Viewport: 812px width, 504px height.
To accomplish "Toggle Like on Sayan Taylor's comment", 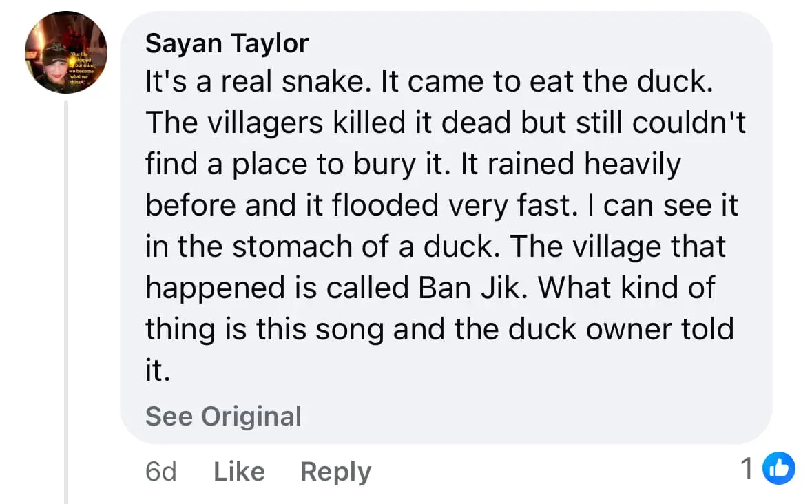I will point(238,471).
